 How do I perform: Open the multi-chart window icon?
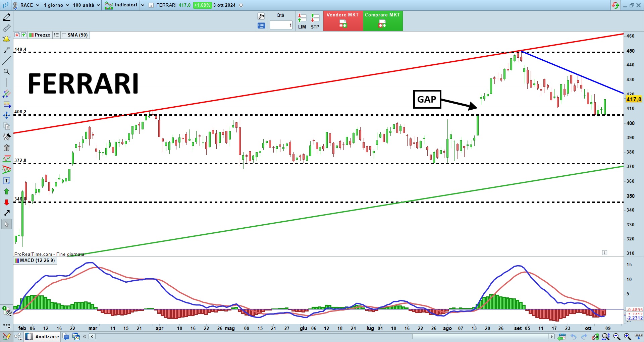[x=76, y=336]
